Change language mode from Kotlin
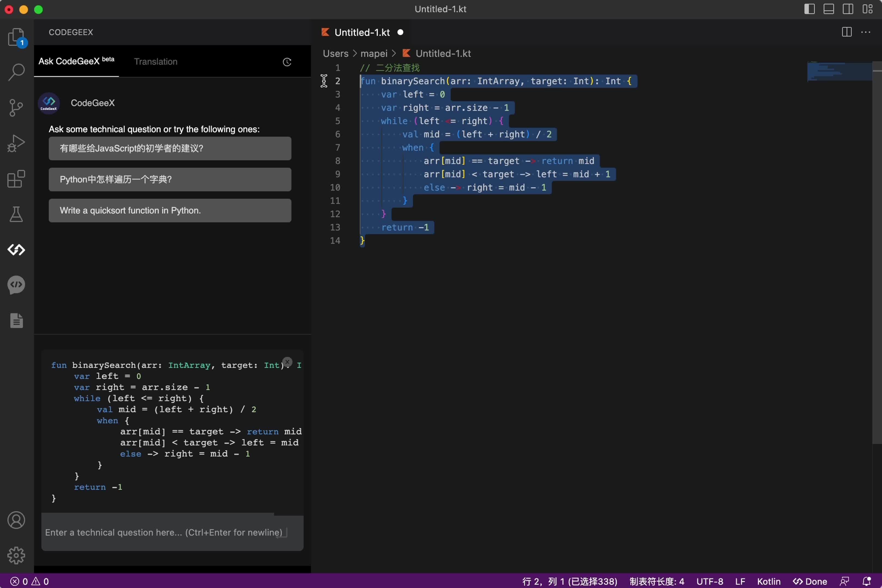The image size is (882, 588). click(x=769, y=581)
